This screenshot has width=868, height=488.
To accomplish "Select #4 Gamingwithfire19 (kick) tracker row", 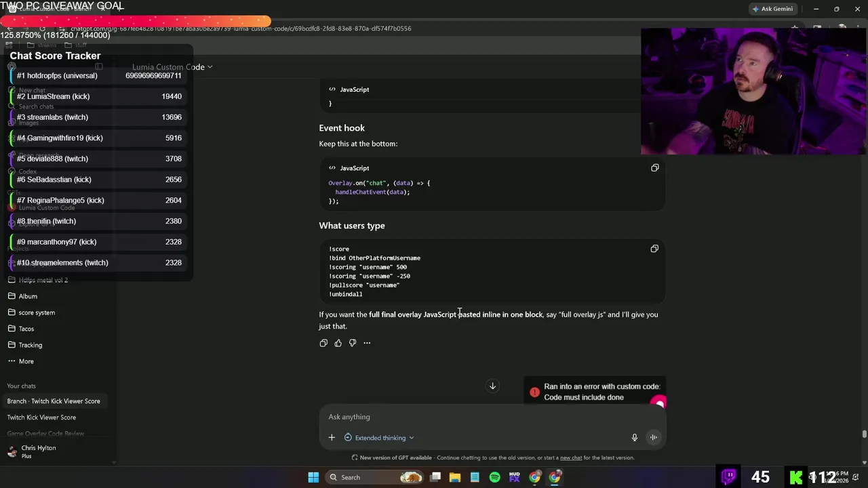I will pyautogui.click(x=99, y=138).
